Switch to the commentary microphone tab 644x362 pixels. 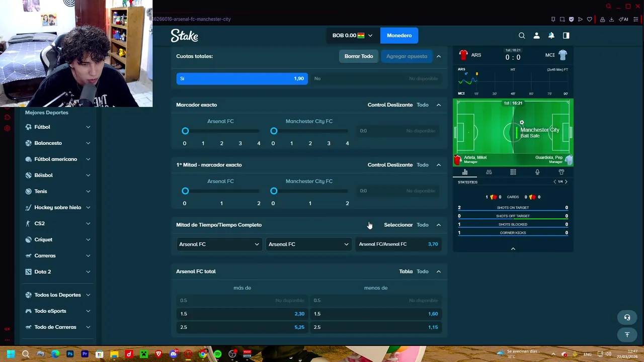[x=537, y=172]
